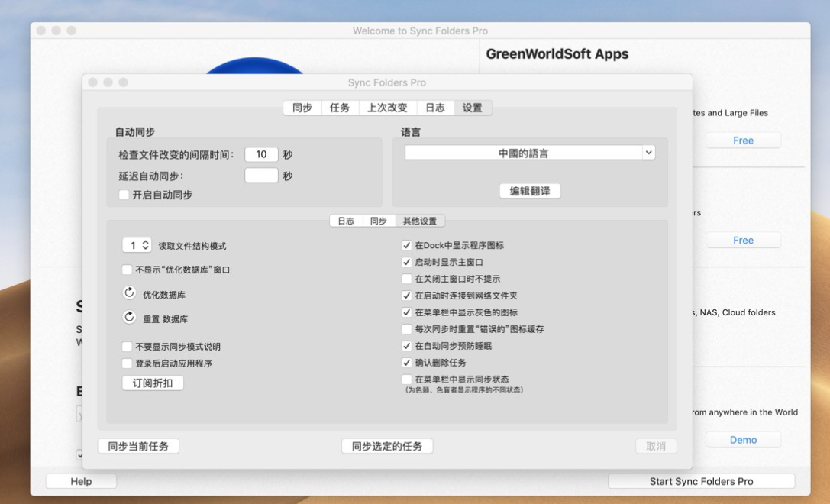This screenshot has width=830, height=504.
Task: Switch to the 日志 sub-tab in settings
Action: pos(346,221)
